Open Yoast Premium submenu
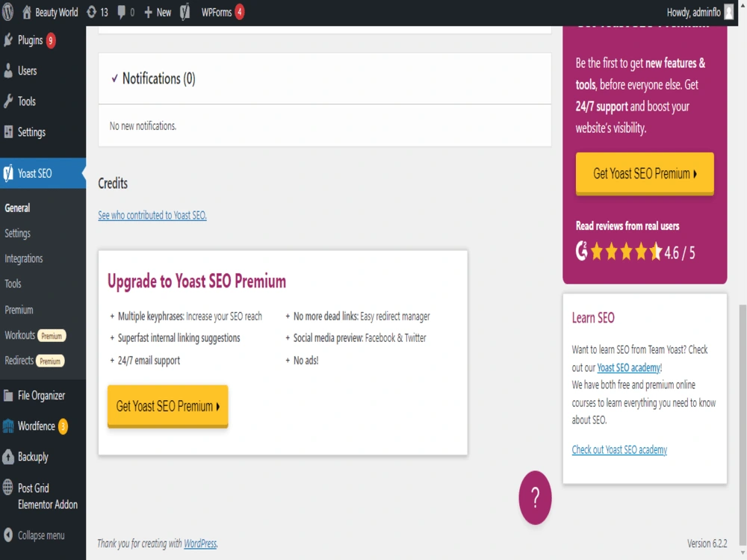 [x=19, y=310]
